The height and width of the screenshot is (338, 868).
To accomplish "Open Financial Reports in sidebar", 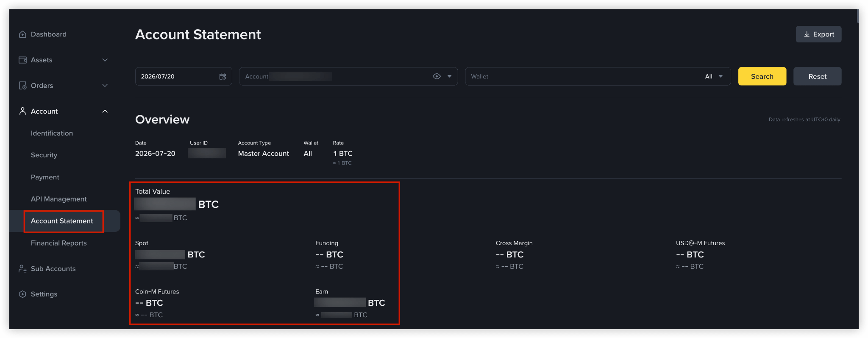I will [59, 243].
